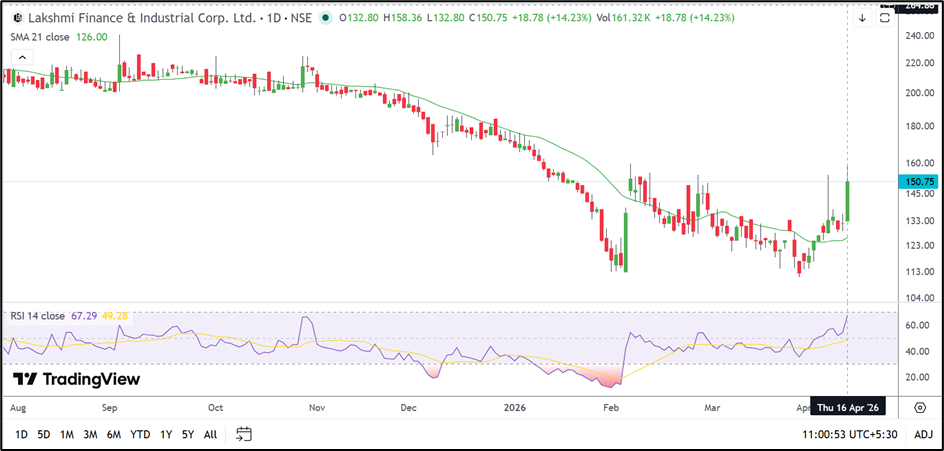Open the timezone menu showing UTC+5:30

point(853,434)
